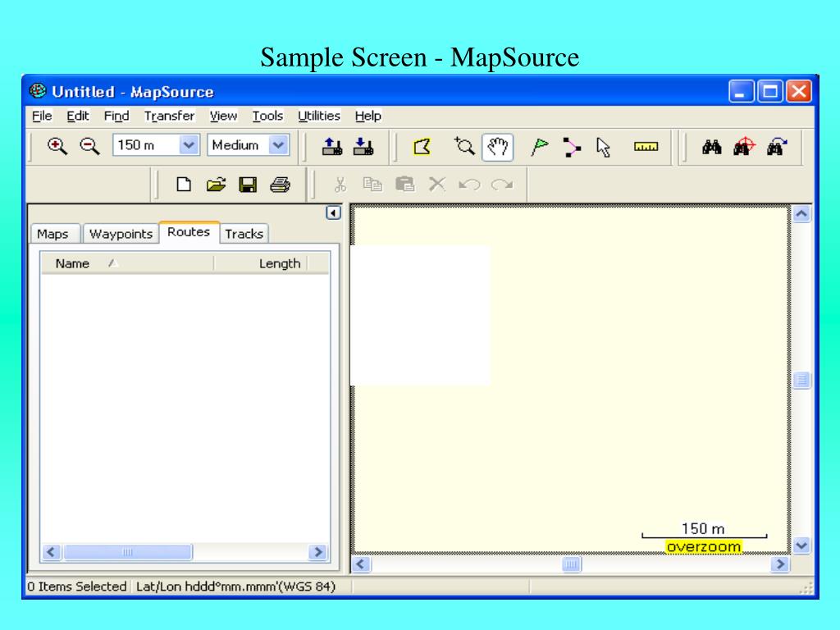The image size is (840, 630).
Task: Click the Cut scissors icon
Action: click(x=340, y=185)
